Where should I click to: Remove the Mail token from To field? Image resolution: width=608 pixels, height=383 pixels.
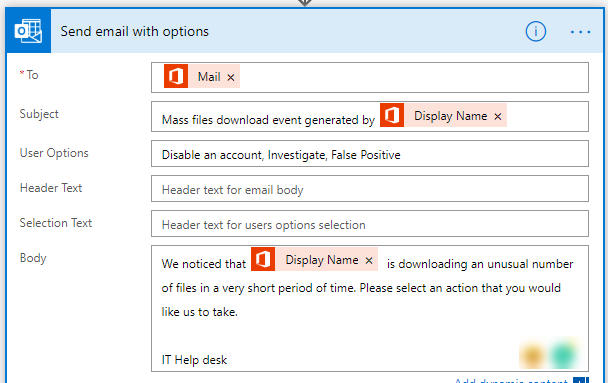(231, 77)
